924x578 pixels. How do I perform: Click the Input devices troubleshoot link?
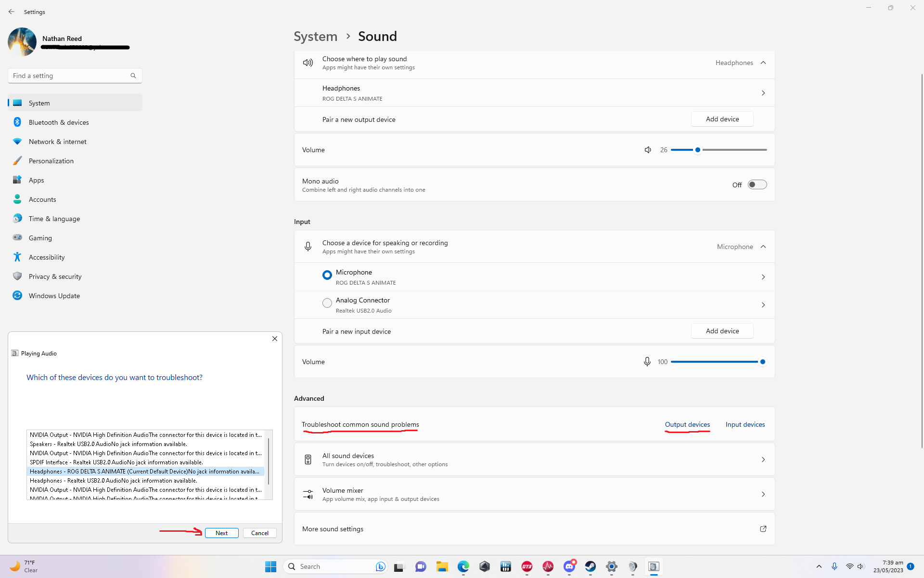tap(745, 424)
